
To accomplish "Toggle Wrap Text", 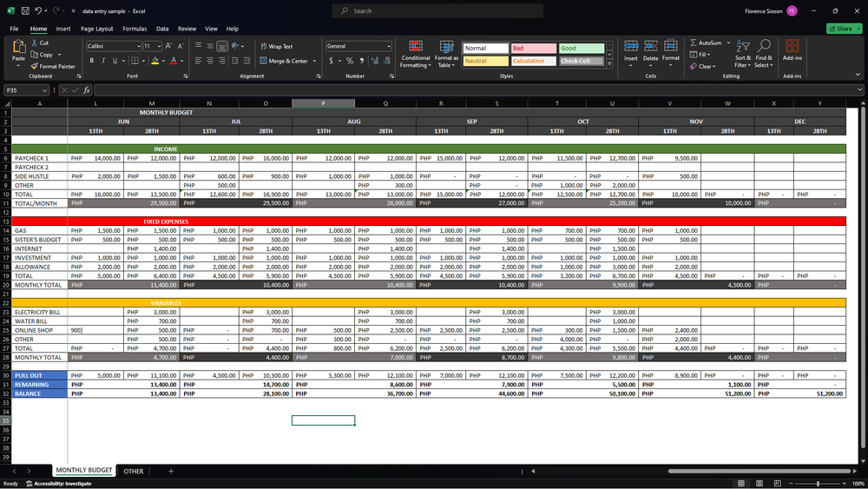I will click(x=276, y=47).
